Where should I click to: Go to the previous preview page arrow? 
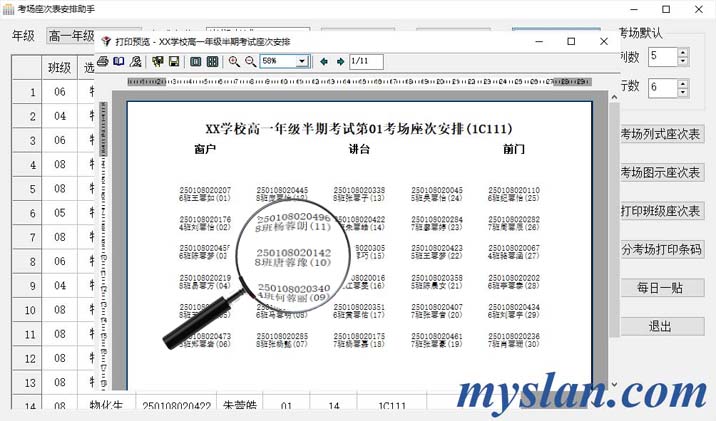pos(323,62)
